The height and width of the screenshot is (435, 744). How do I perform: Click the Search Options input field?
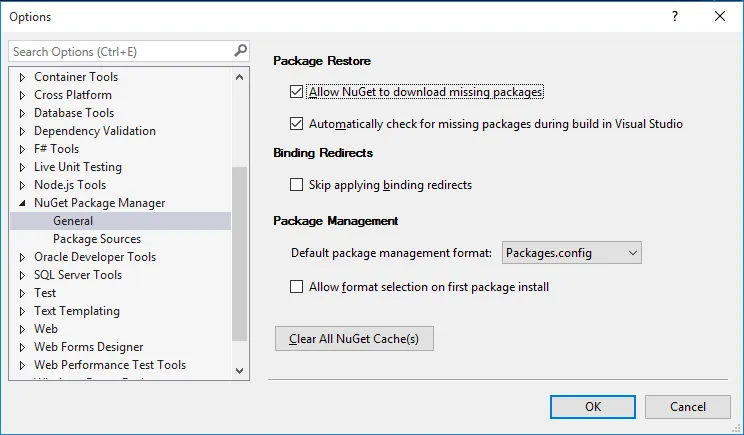pos(120,51)
